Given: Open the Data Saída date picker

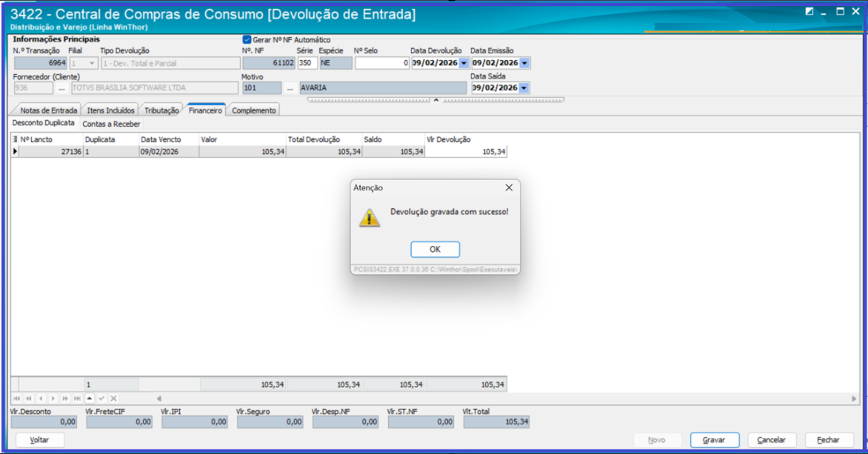Looking at the screenshot, I should (524, 88).
